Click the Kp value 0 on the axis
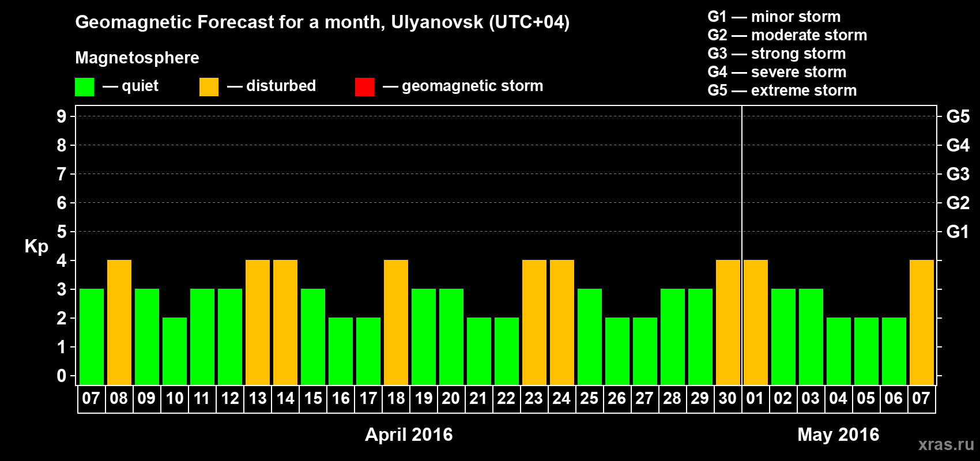 pyautogui.click(x=62, y=376)
